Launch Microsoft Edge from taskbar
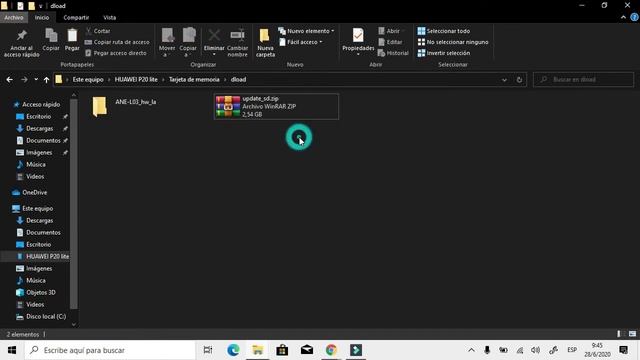 (233, 350)
